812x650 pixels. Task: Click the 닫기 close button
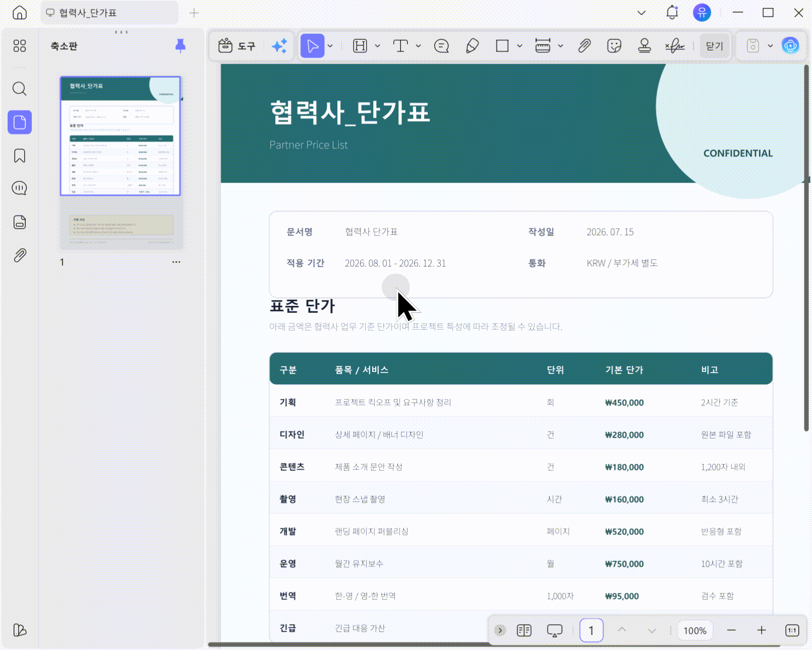[715, 46]
